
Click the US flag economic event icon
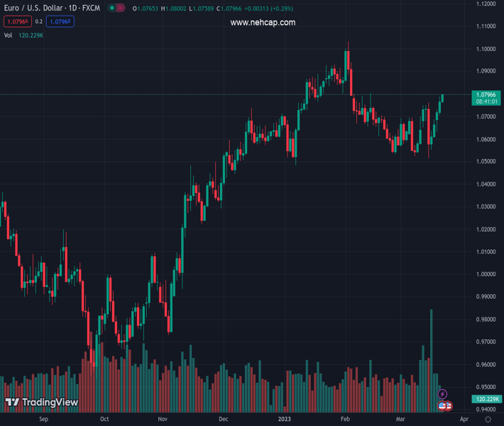point(442,406)
